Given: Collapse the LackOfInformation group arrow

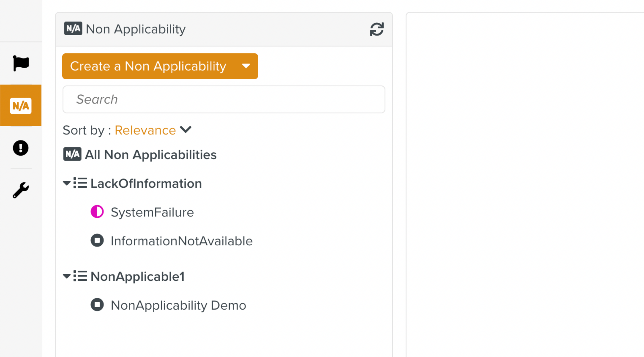Looking at the screenshot, I should (67, 183).
